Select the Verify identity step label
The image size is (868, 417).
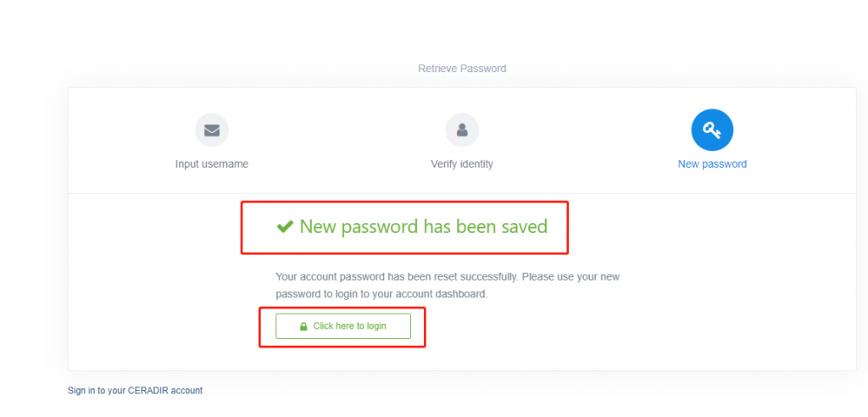pos(462,164)
